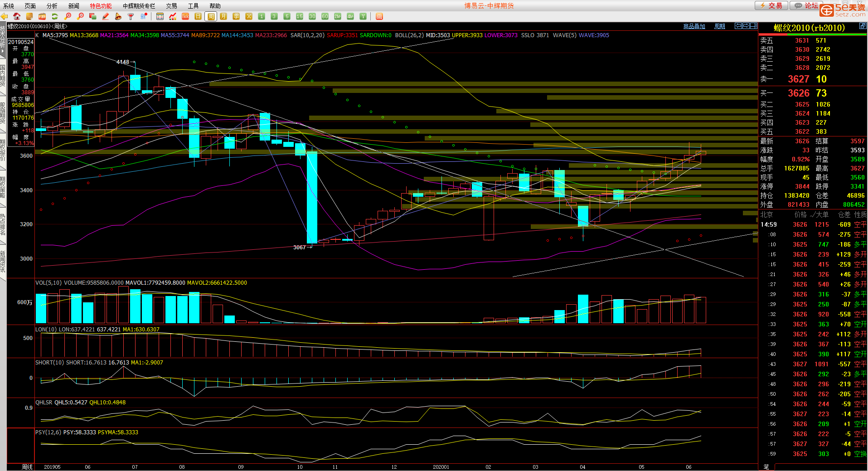
Task: Toggle the side panel layout icon
Action: [754, 26]
